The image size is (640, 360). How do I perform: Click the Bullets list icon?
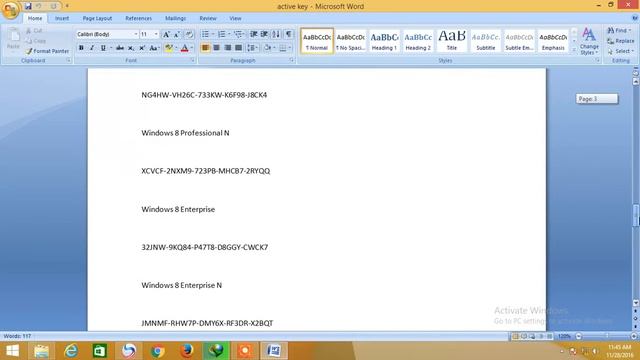click(205, 34)
